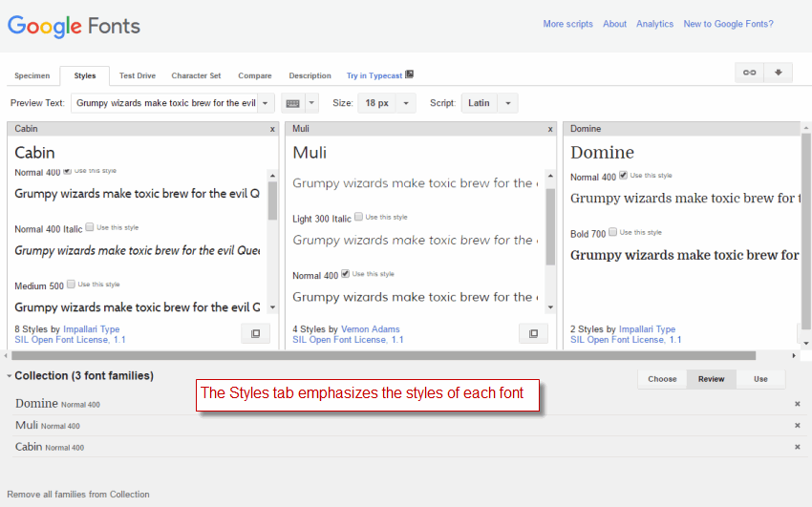Viewport: 812px width, 507px height.
Task: Open the keyboard layout dropdown arrow
Action: (x=311, y=103)
